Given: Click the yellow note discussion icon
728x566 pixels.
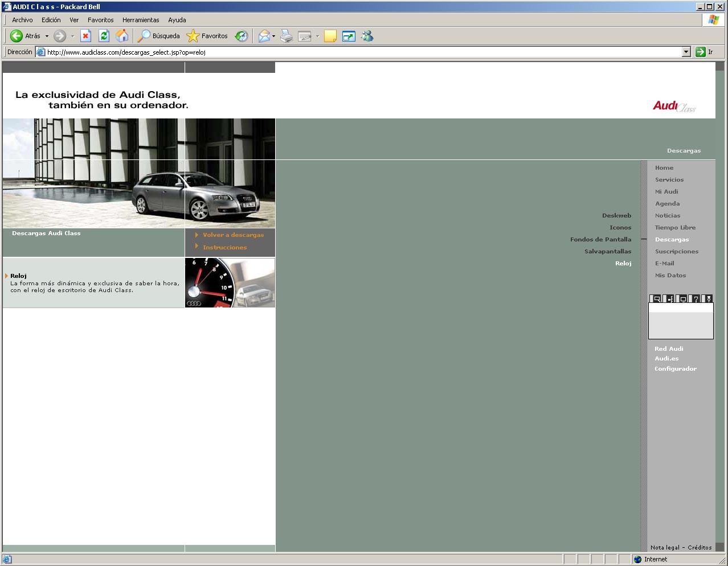Looking at the screenshot, I should [x=330, y=36].
